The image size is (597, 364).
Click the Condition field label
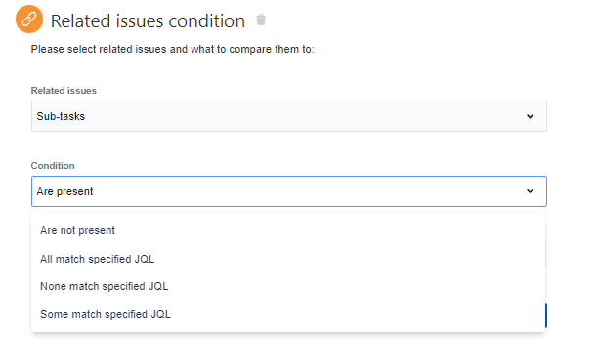53,166
